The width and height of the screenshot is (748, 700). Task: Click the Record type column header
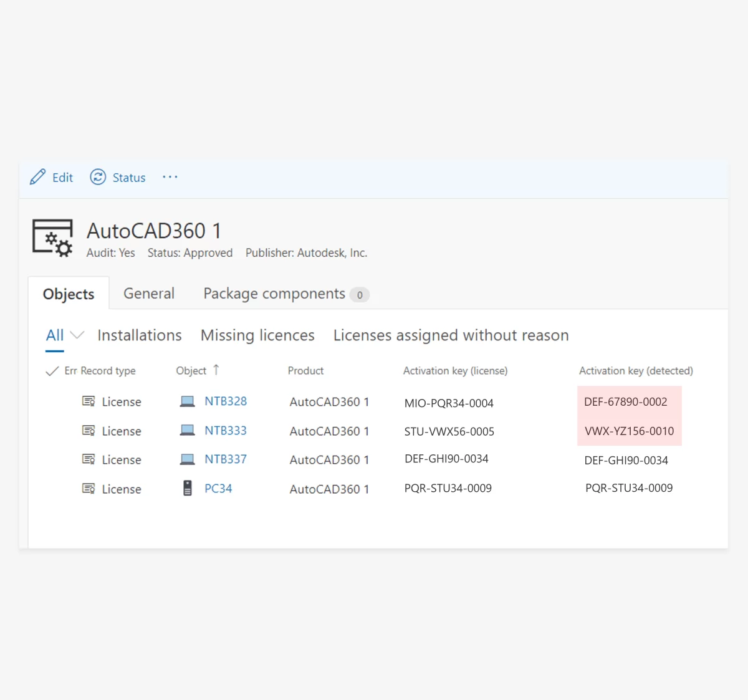click(x=108, y=371)
